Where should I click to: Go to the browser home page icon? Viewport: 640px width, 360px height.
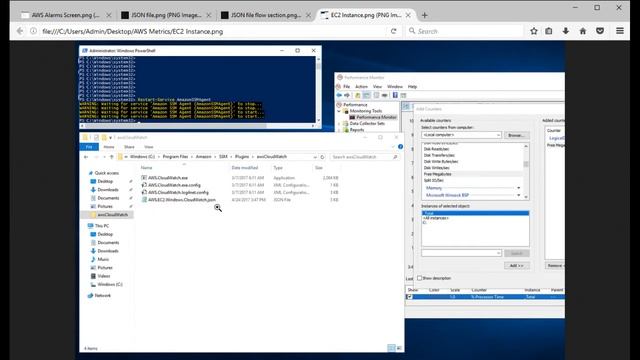[x=583, y=31]
